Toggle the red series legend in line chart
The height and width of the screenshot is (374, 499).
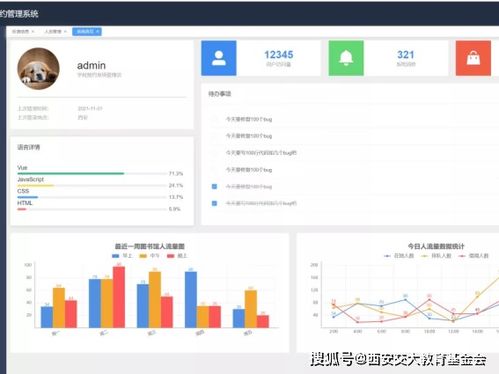coord(473,256)
